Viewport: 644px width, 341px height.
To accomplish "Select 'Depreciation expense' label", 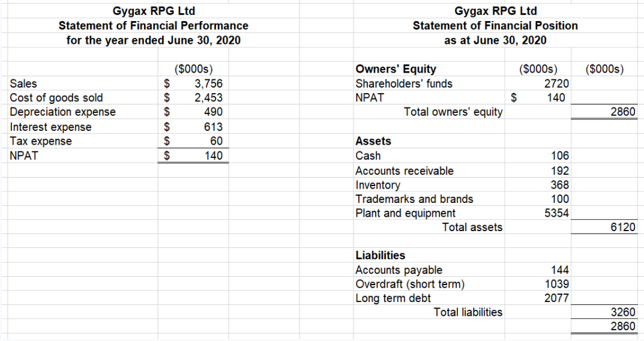I will (x=63, y=112).
